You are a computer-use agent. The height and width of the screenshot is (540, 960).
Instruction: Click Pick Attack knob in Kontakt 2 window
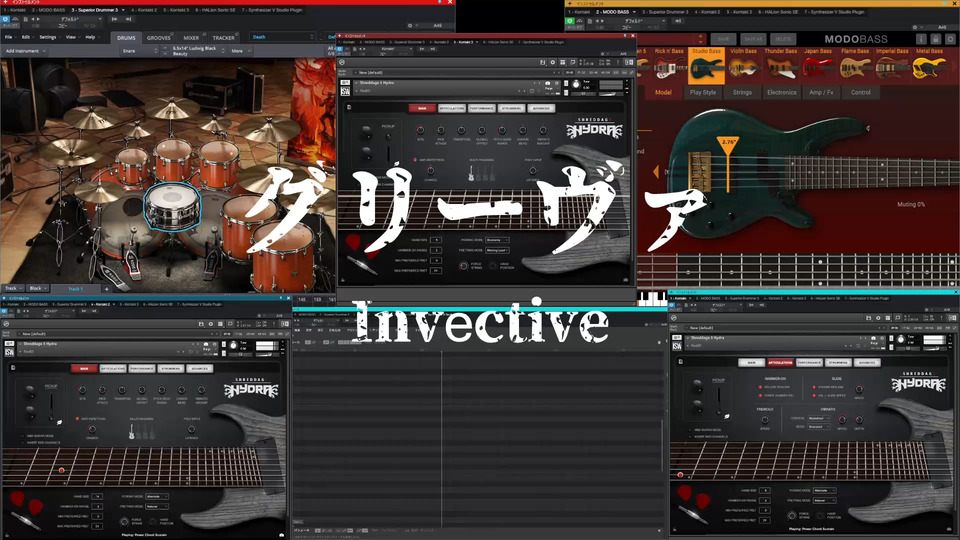pos(102,390)
